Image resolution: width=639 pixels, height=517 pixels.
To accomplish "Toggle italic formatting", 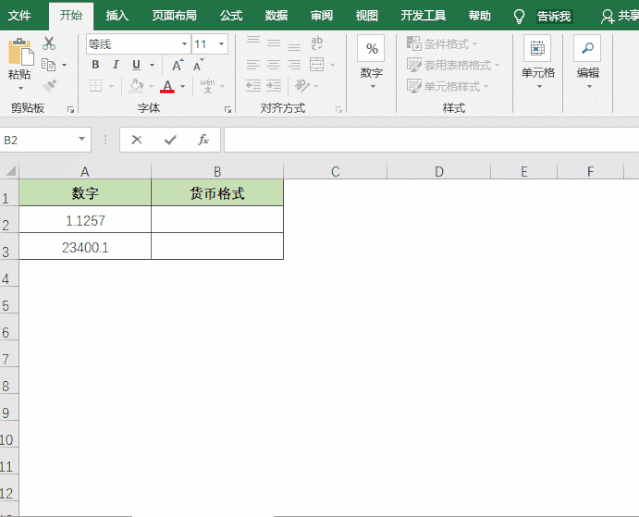I will [116, 64].
